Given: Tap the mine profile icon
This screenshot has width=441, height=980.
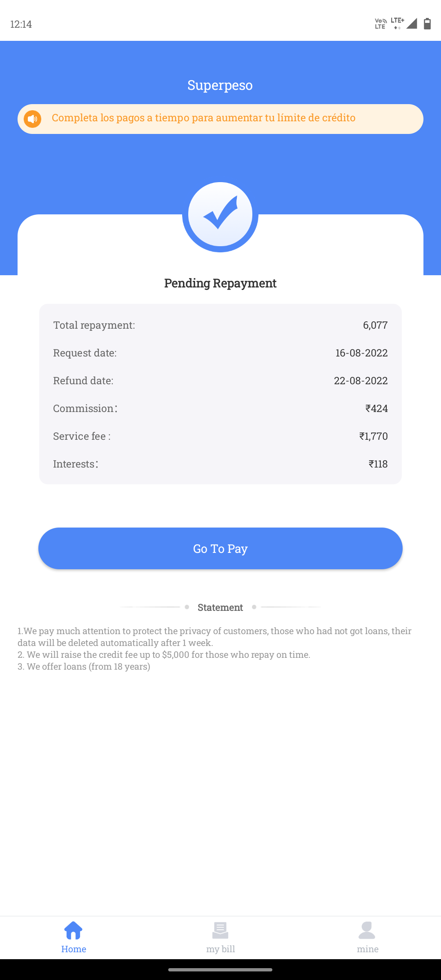Looking at the screenshot, I should tap(367, 931).
